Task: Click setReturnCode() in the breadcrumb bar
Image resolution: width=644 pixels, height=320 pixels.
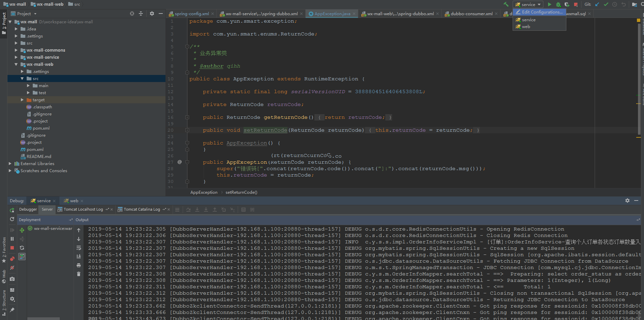Action: tap(241, 192)
